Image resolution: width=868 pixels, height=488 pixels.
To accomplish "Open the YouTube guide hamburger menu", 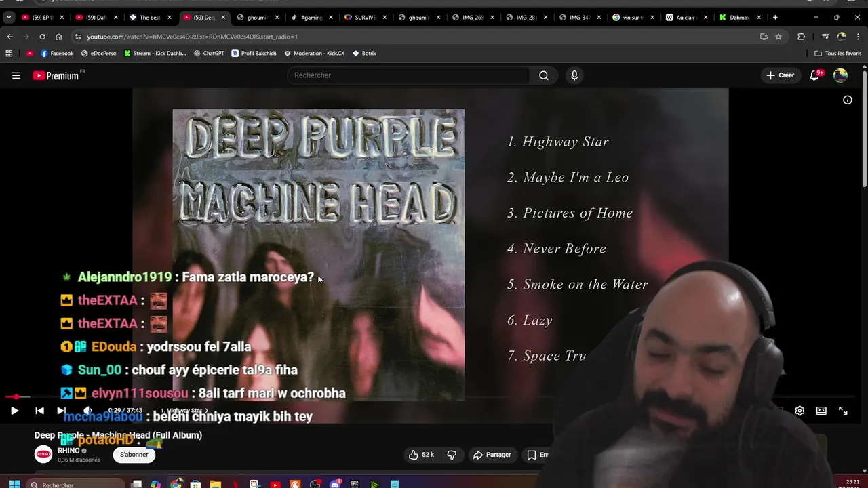I will pos(16,75).
